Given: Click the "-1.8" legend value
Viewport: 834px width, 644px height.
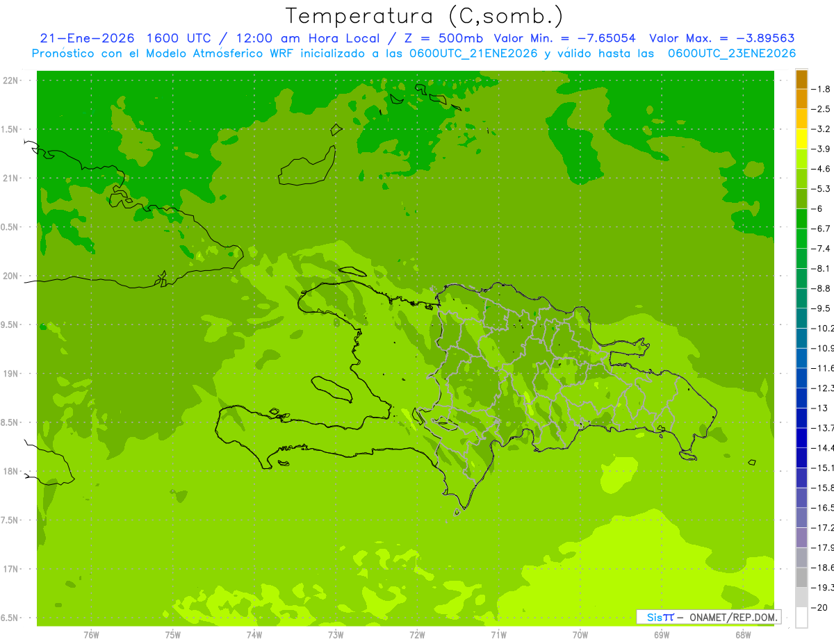Looking at the screenshot, I should [821, 89].
